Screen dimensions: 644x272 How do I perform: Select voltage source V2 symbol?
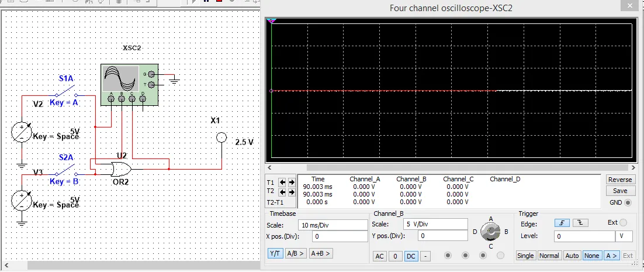(22, 133)
